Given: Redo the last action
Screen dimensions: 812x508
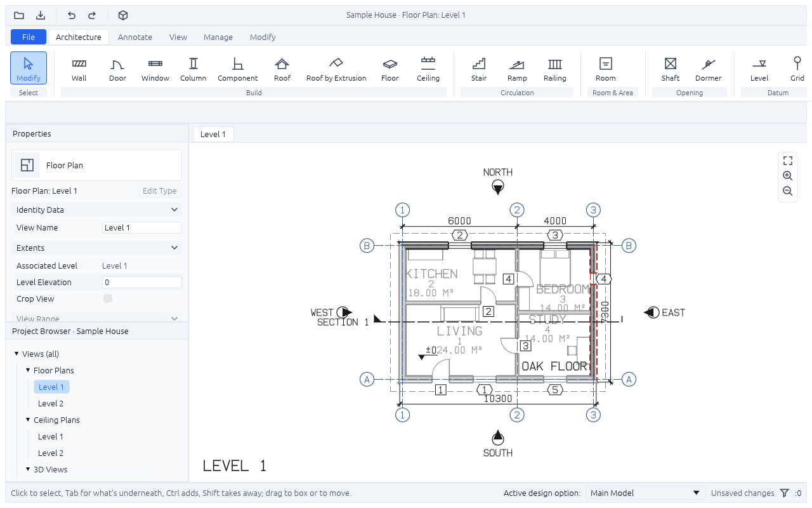Looking at the screenshot, I should click(x=92, y=15).
